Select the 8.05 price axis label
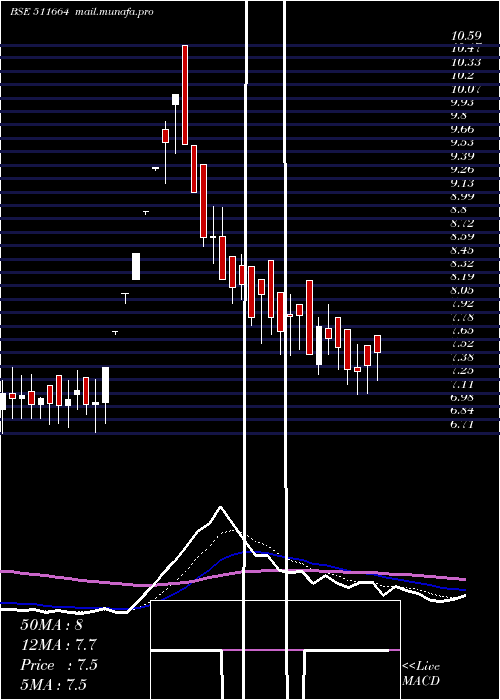Image resolution: width=500 pixels, height=700 pixels. click(462, 290)
